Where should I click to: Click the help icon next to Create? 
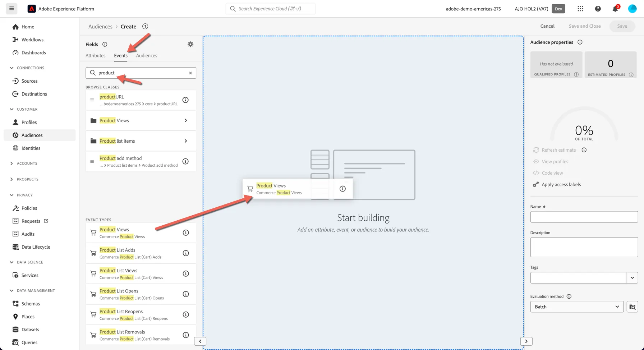[145, 26]
